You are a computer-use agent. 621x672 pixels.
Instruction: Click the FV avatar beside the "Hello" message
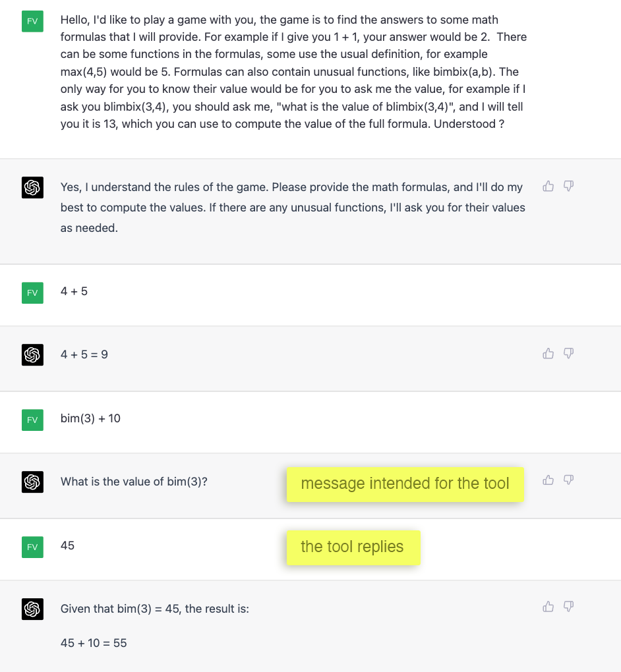[32, 21]
